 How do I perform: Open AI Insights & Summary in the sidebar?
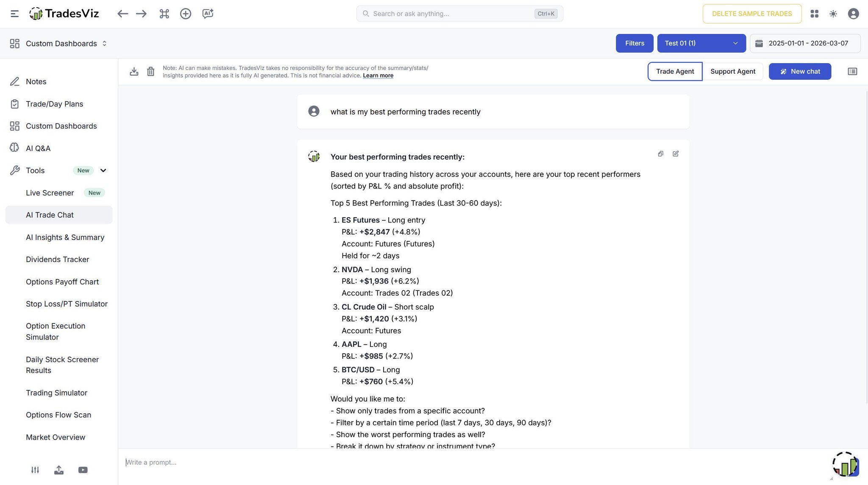coord(65,237)
